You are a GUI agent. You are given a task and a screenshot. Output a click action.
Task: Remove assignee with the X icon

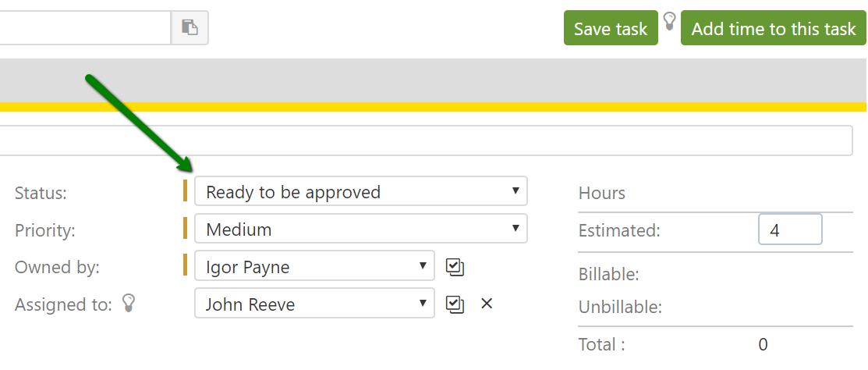pos(487,304)
